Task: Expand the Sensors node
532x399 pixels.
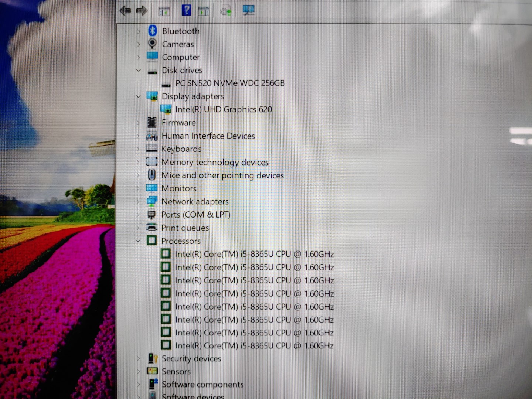Action: [x=139, y=371]
